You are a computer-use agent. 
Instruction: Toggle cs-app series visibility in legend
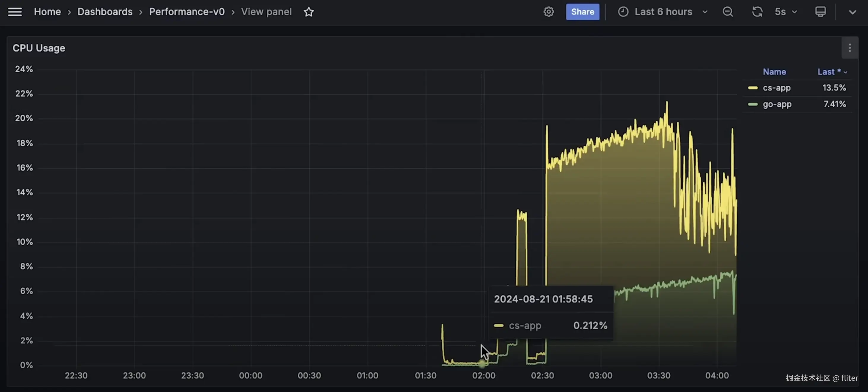coord(776,88)
